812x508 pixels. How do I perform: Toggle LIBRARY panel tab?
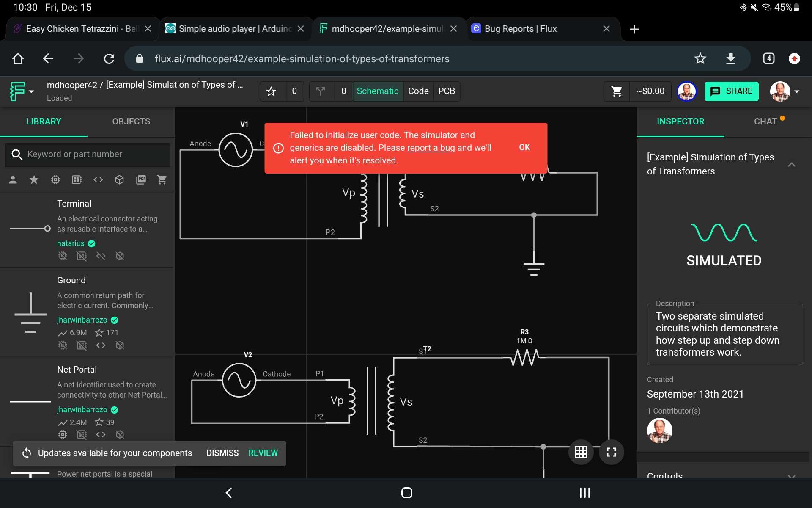click(43, 121)
